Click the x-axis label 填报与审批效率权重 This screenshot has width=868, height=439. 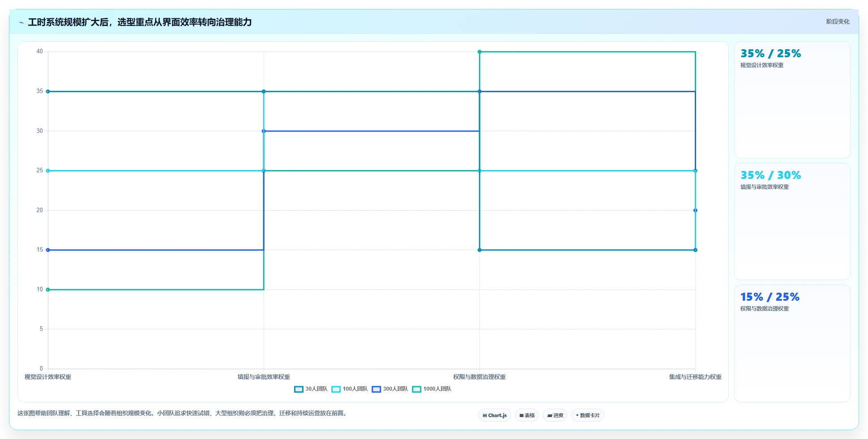click(264, 377)
